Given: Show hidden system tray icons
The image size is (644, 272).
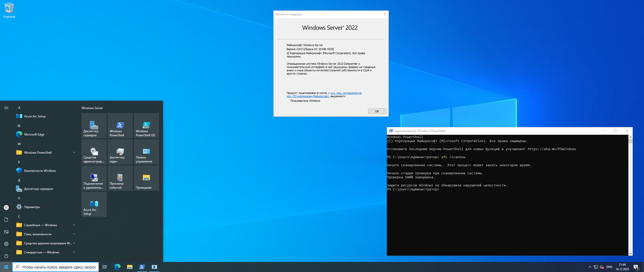Looking at the screenshot, I should click(x=590, y=267).
